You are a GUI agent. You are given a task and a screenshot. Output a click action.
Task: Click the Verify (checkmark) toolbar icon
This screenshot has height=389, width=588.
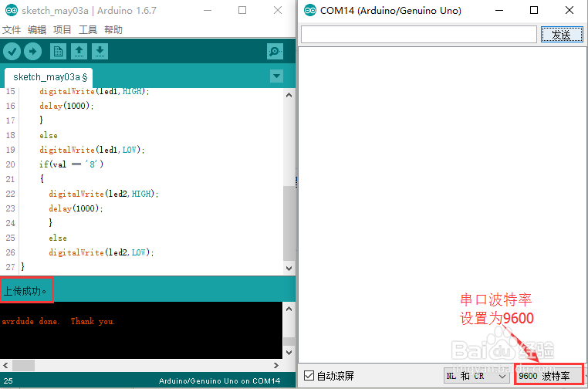point(12,52)
